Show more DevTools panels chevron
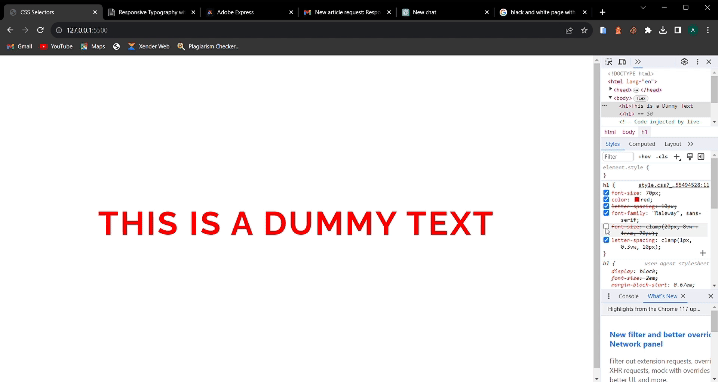 (638, 62)
